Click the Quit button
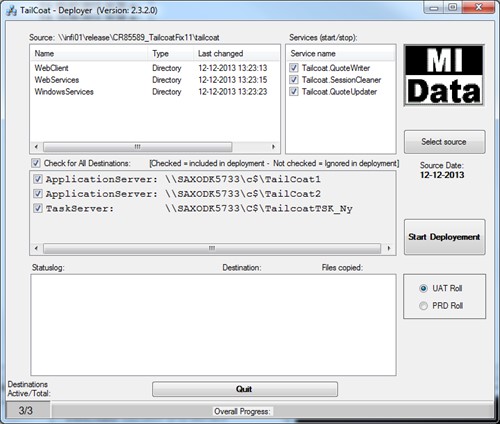This screenshot has width=500, height=424. 245,389
